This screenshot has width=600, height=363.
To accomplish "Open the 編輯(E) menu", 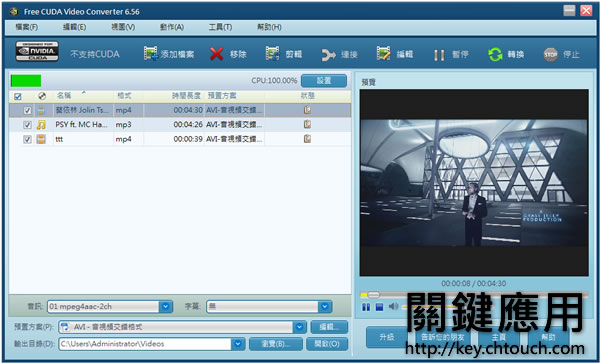I will pyautogui.click(x=74, y=27).
